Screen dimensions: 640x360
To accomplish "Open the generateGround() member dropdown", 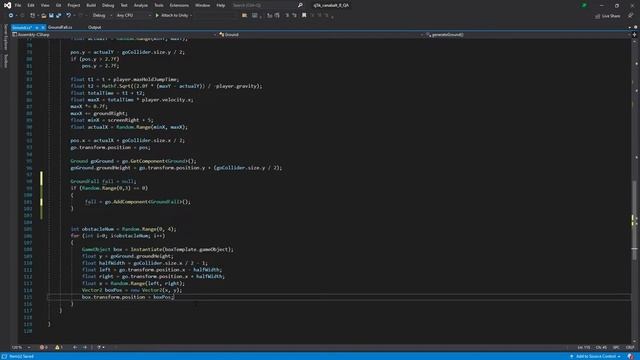I will click(527, 35).
